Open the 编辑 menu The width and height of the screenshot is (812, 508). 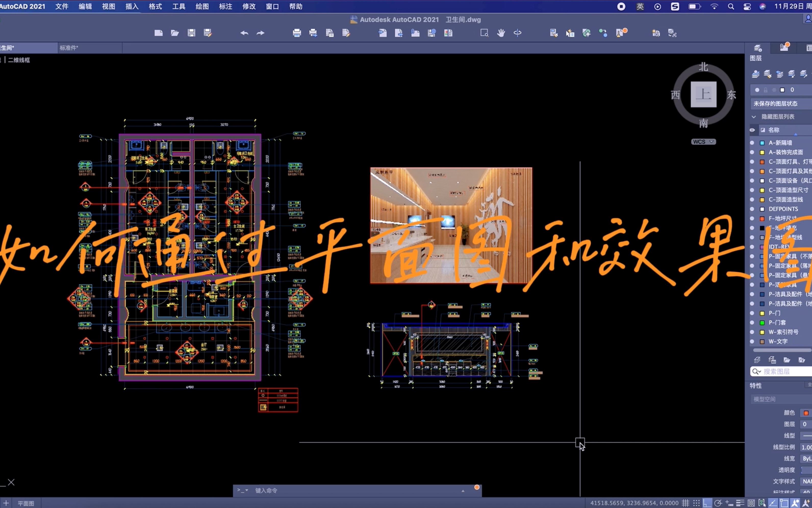(85, 6)
